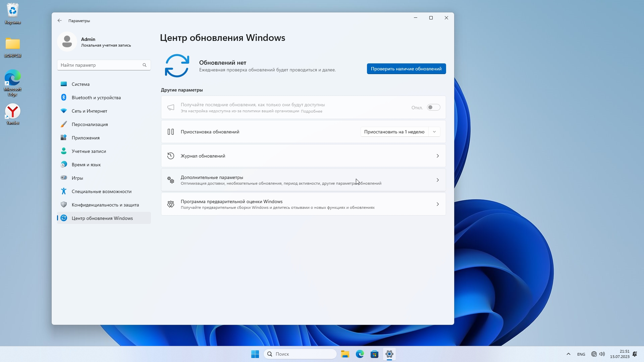Click the Найти параметр search field

99,65
